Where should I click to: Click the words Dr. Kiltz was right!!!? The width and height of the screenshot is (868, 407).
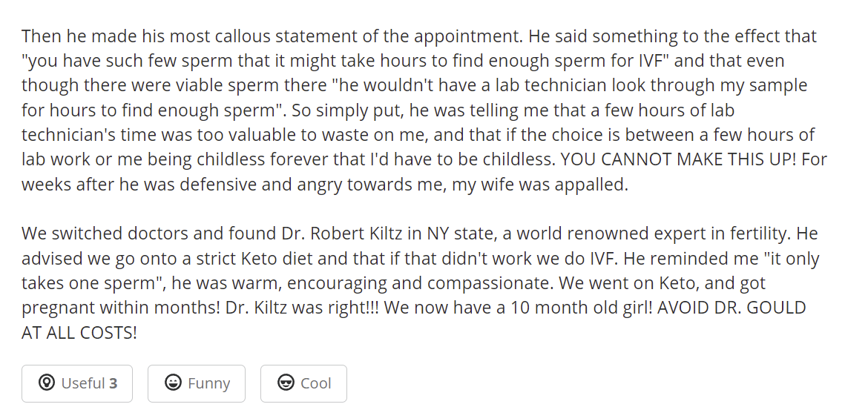click(x=302, y=308)
